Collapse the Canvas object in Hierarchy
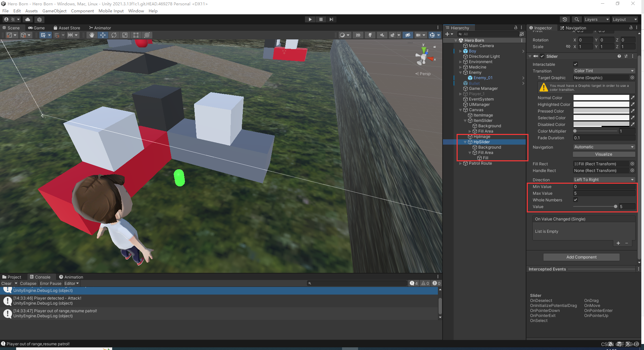 pos(461,110)
